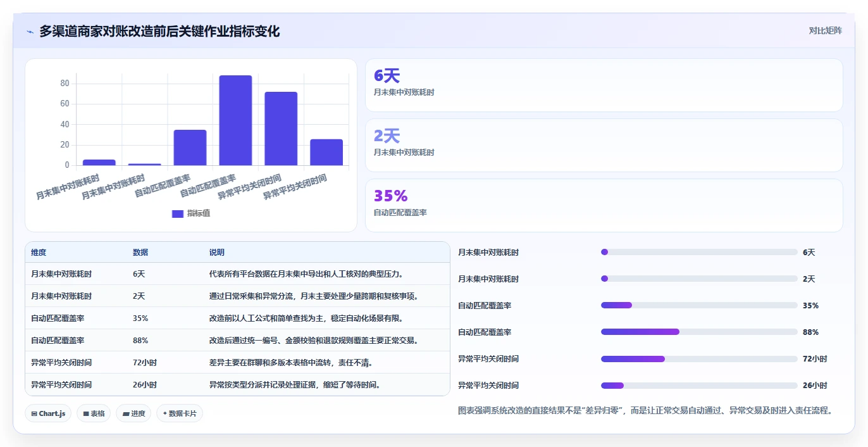The height and width of the screenshot is (447, 868).
Task: Click the 88% value beside the progress bar
Action: 810,332
